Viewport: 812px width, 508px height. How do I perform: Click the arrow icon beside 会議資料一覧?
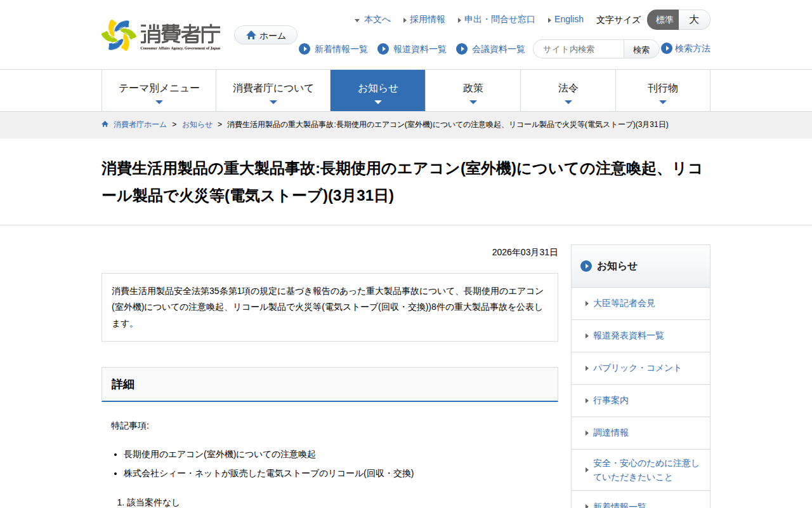pos(462,49)
